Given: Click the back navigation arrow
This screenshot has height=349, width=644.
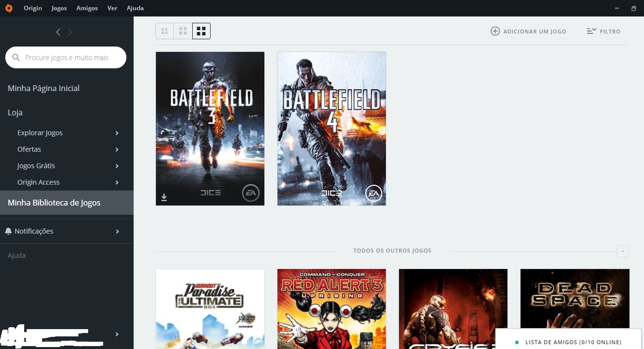Looking at the screenshot, I should pos(58,32).
